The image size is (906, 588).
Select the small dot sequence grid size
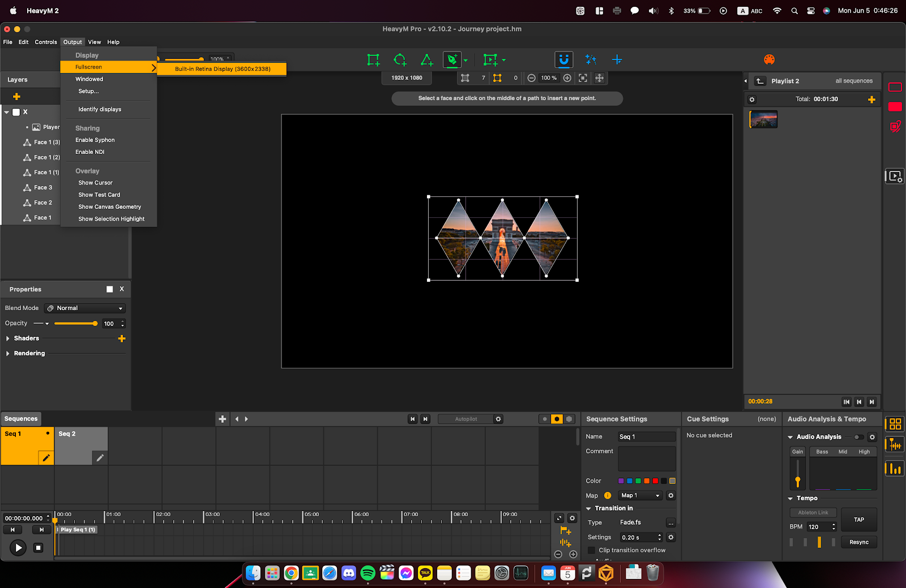[x=545, y=419]
